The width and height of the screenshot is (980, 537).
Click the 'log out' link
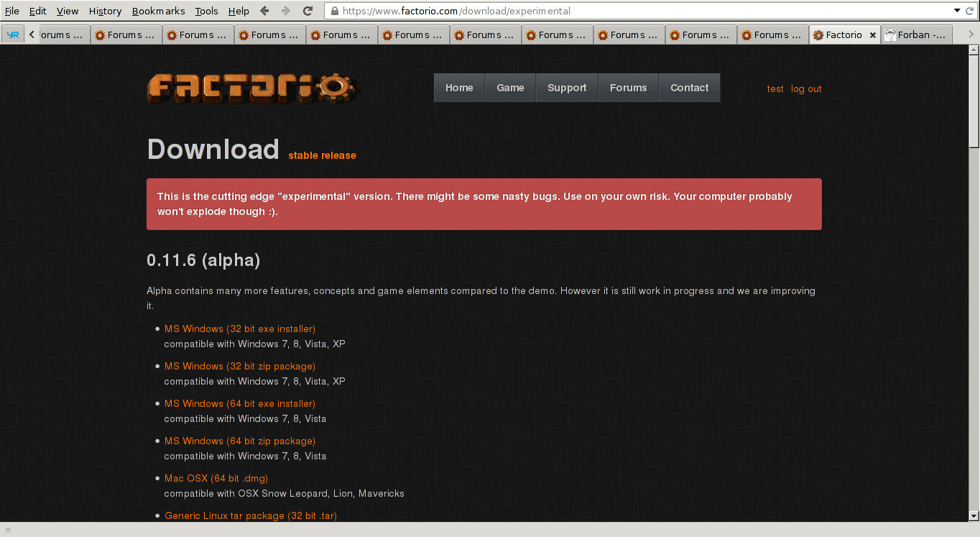806,89
